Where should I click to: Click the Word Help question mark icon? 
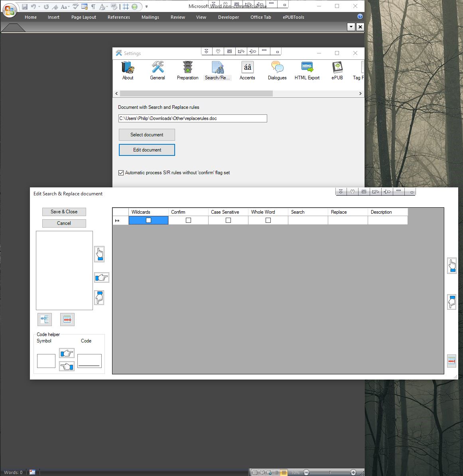pyautogui.click(x=360, y=16)
